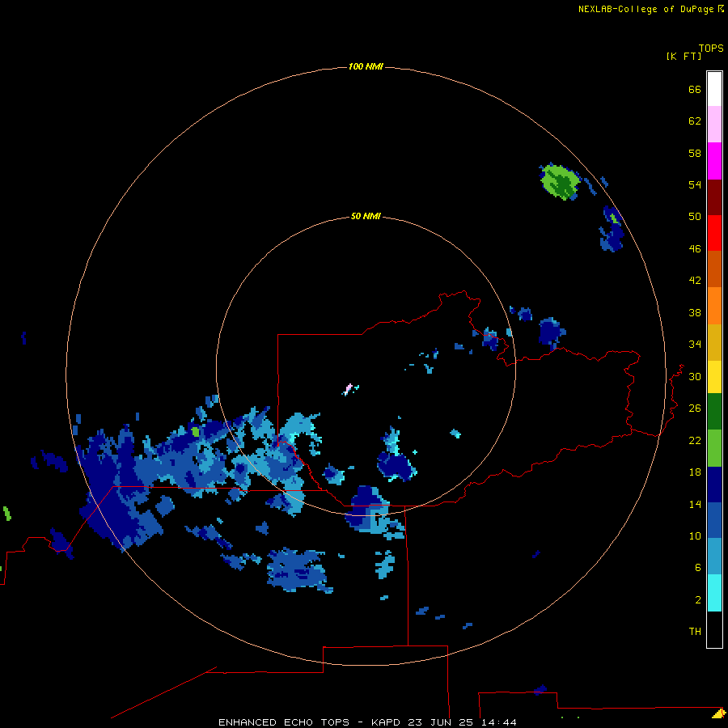Pick the medium blue legend swatch

click(x=714, y=520)
